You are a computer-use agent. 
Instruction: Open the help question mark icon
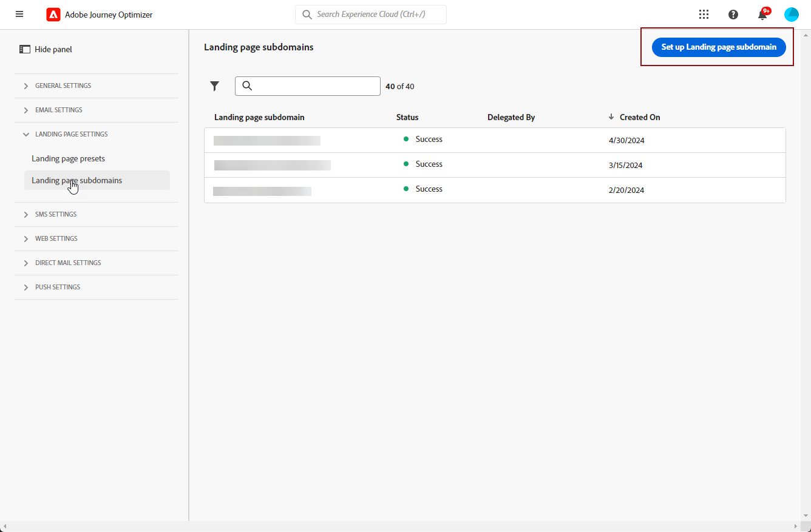[x=733, y=15]
